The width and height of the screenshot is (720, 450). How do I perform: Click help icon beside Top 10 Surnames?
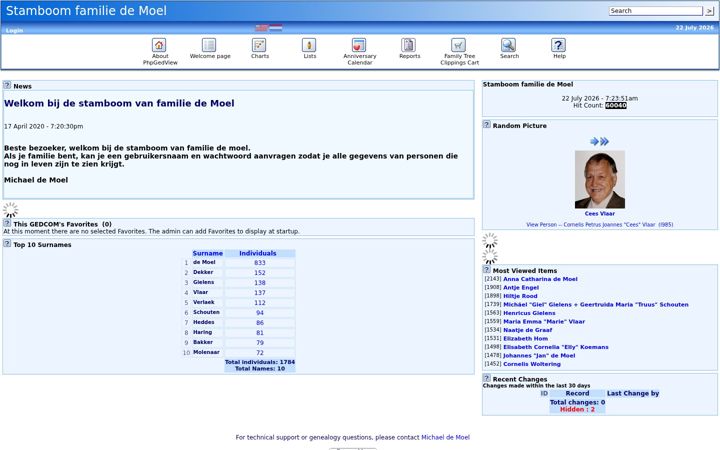coord(7,243)
